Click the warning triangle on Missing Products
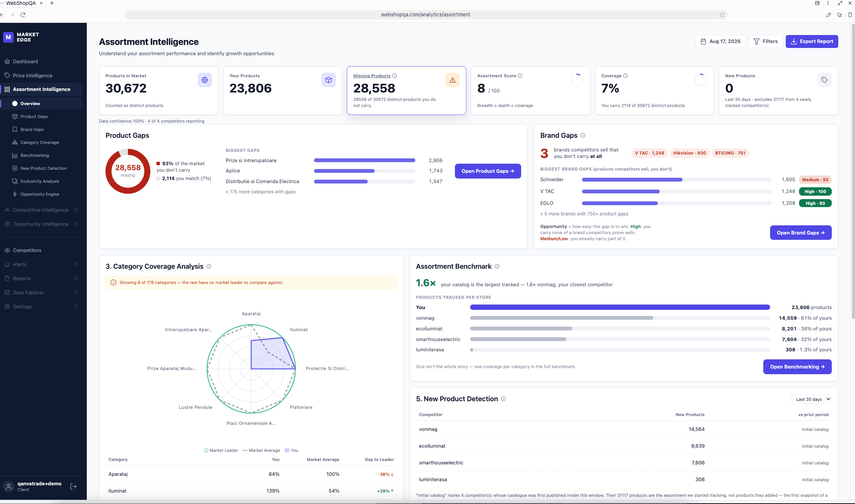The height and width of the screenshot is (504, 855). click(453, 80)
